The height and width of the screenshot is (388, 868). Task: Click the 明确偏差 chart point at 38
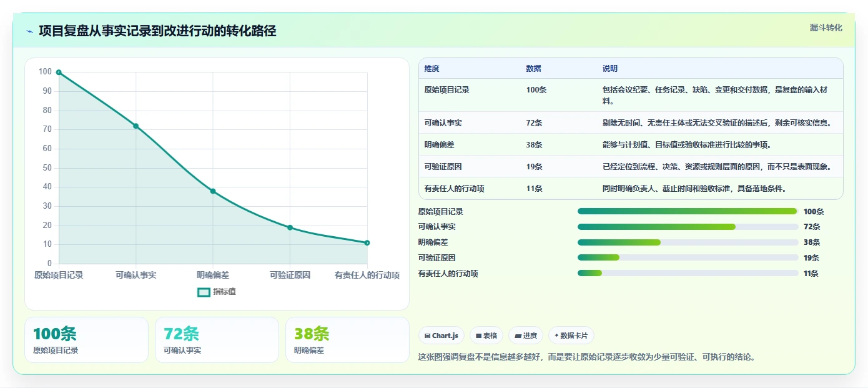point(213,191)
